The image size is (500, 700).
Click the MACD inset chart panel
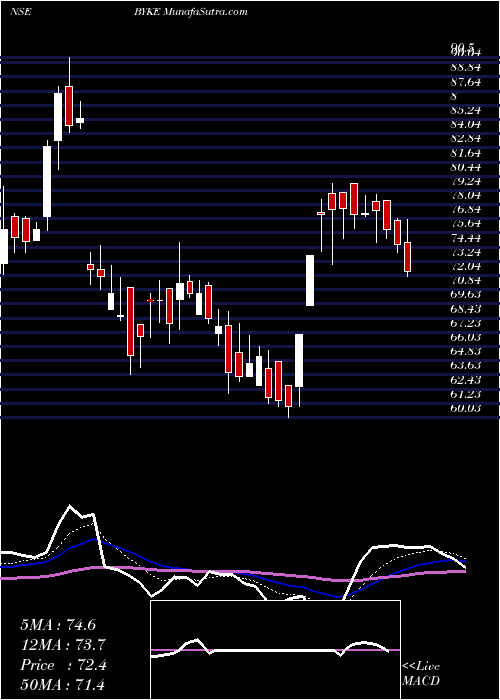pyautogui.click(x=275, y=650)
